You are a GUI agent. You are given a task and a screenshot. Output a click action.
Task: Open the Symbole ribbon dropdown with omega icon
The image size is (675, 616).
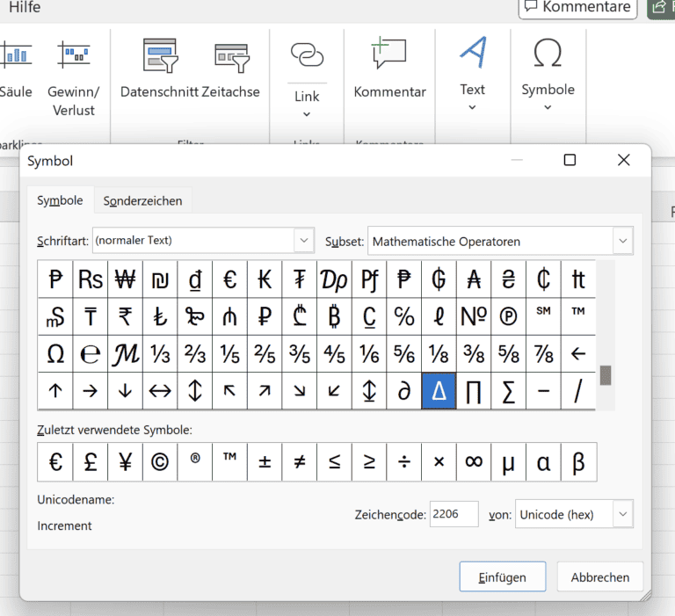[548, 73]
